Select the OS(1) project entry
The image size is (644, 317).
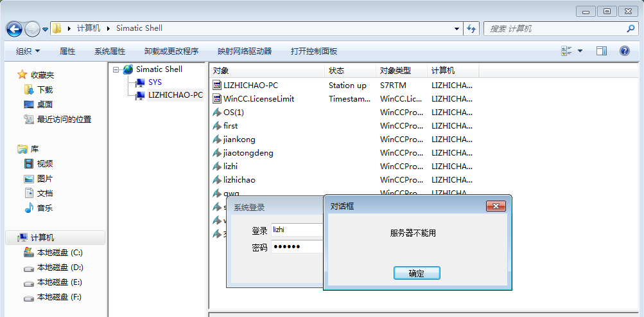[x=234, y=113]
